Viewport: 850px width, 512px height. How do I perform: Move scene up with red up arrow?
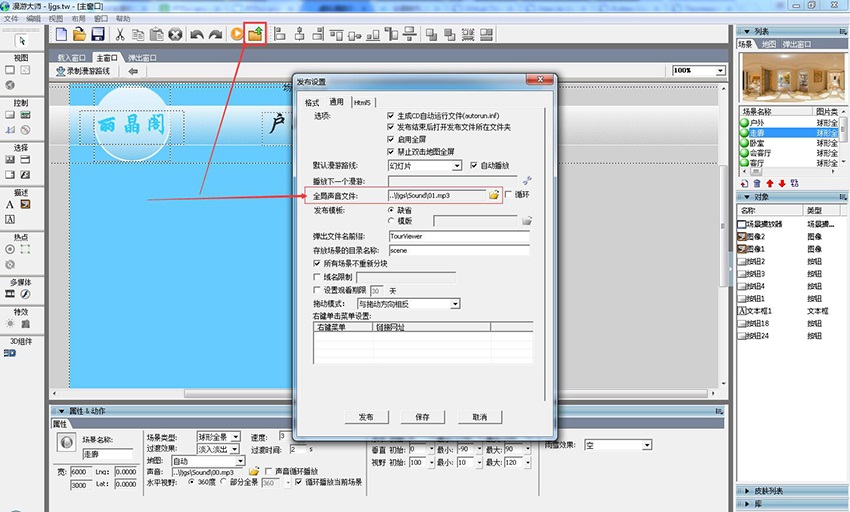click(769, 183)
